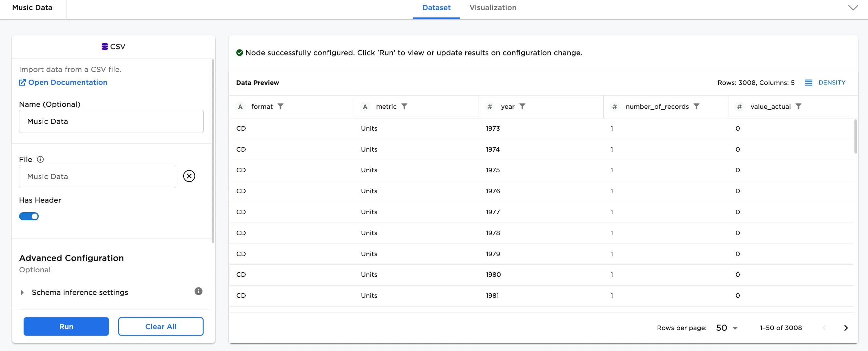Select the Dataset tab
The width and height of the screenshot is (868, 351).
tap(436, 7)
